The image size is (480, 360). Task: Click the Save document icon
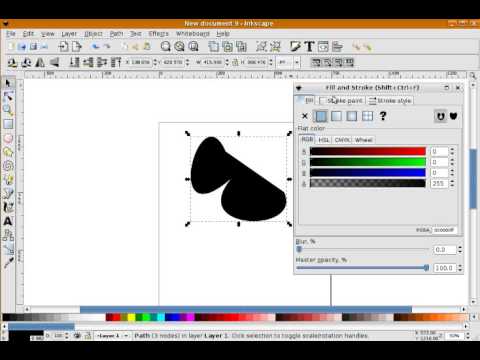coord(33,47)
